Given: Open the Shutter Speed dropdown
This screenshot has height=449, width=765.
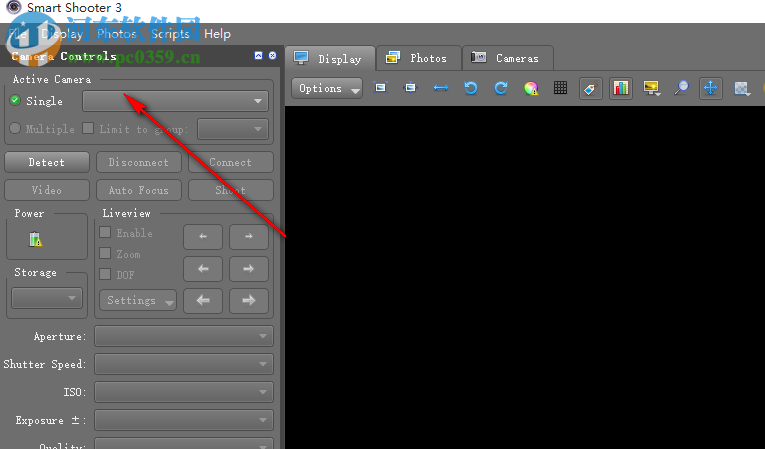Looking at the screenshot, I should click(184, 364).
